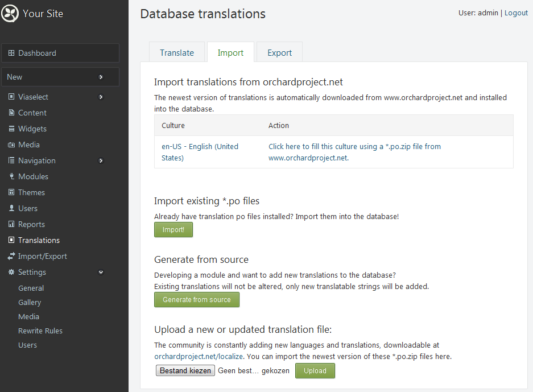Collapse the Settings section chevron
This screenshot has height=392, width=533.
tap(101, 273)
